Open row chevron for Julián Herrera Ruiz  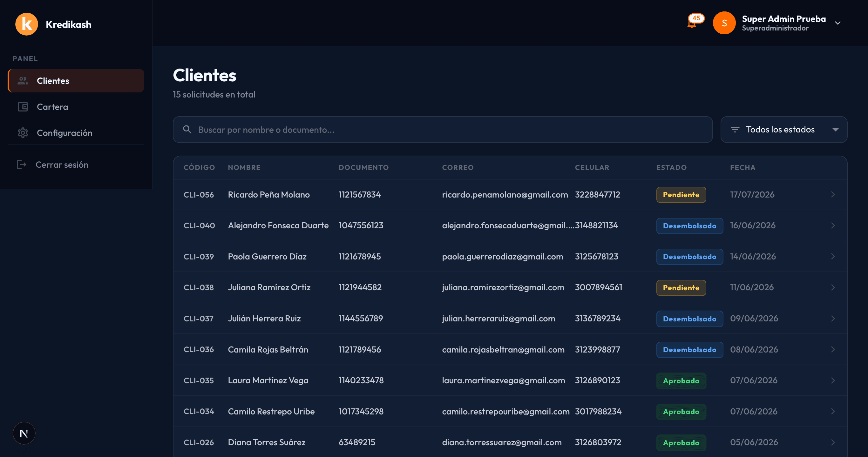coord(833,318)
